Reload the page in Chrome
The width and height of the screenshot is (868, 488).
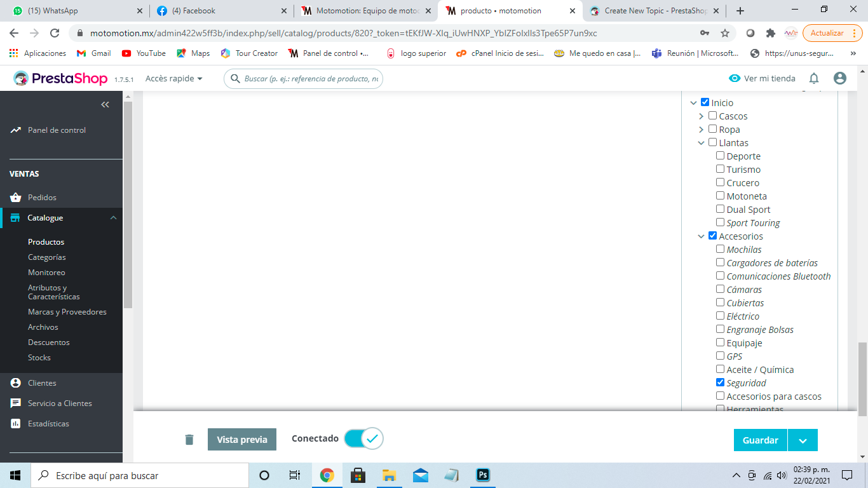pyautogui.click(x=55, y=33)
